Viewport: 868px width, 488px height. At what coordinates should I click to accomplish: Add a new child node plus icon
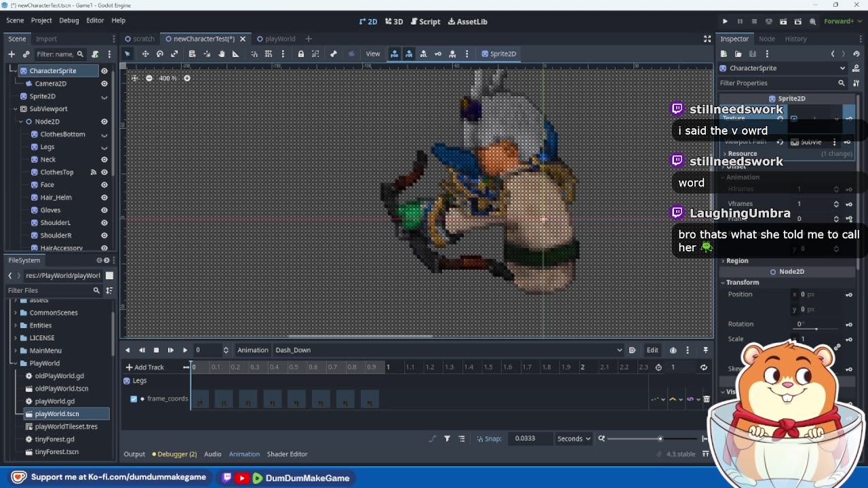[12, 54]
